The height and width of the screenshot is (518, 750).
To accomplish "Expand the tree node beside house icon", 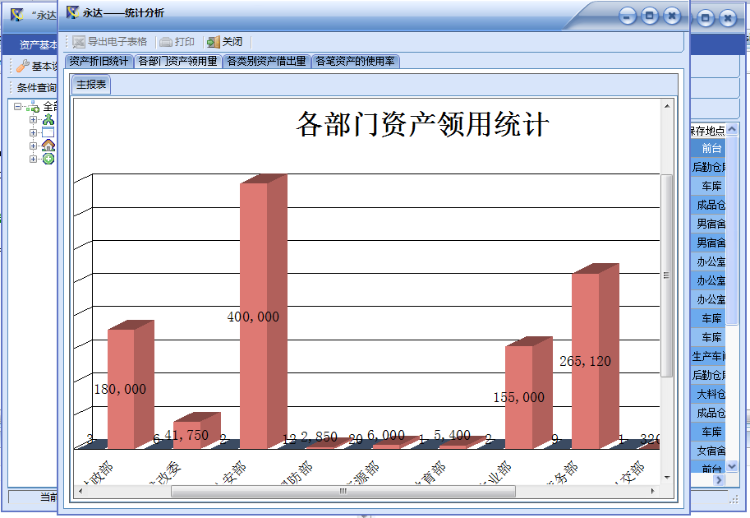I will pos(33,145).
